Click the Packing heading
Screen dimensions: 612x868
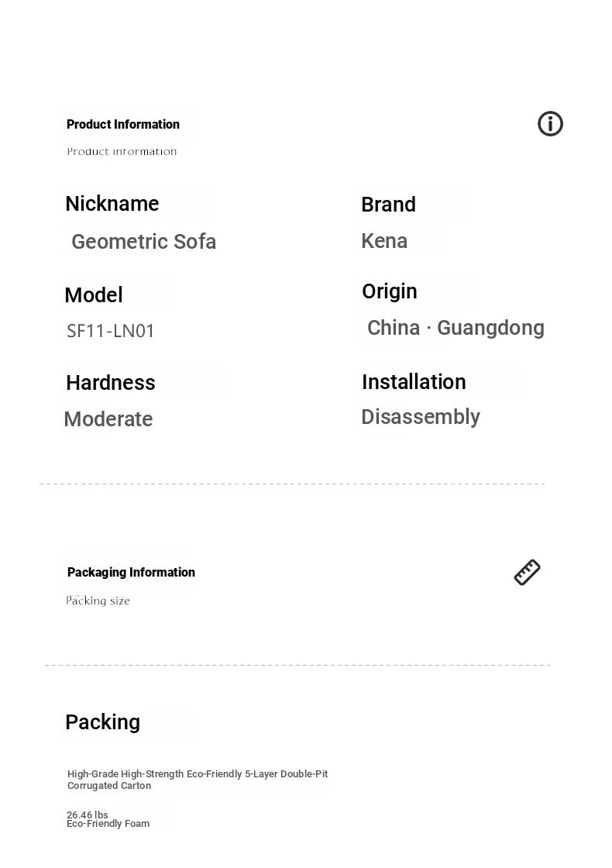[102, 722]
